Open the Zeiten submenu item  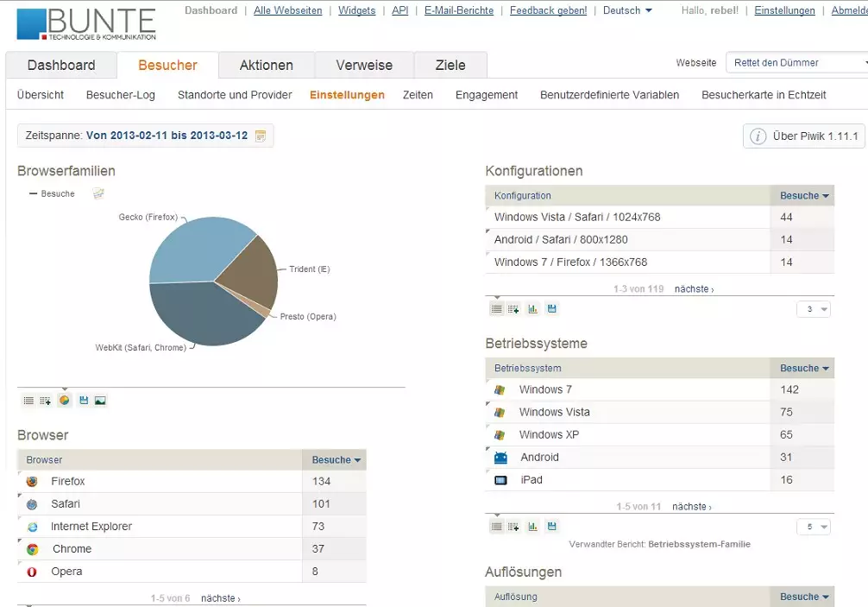[418, 95]
